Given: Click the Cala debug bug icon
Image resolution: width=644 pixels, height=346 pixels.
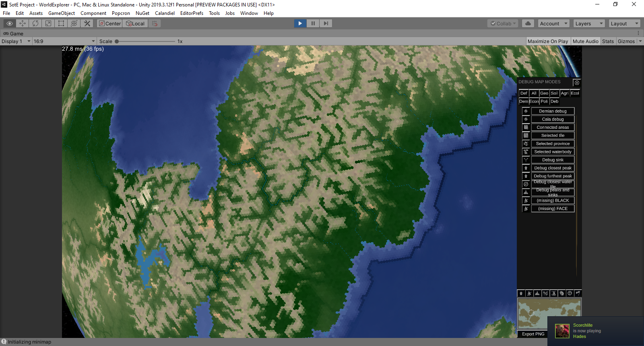Looking at the screenshot, I should click(526, 119).
